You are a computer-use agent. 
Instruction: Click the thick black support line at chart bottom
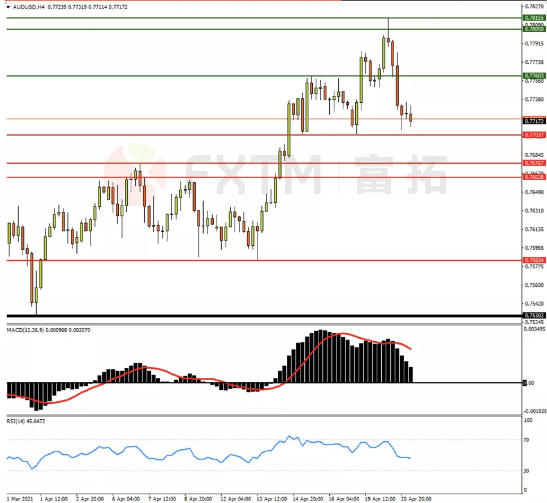(264, 316)
